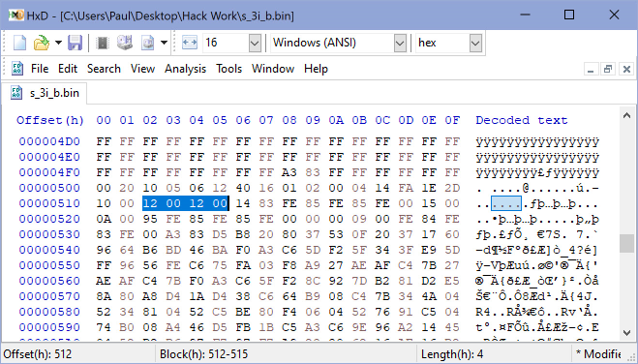Click the Length(h): 4 status bar entry
638x364 pixels.
pyautogui.click(x=452, y=354)
